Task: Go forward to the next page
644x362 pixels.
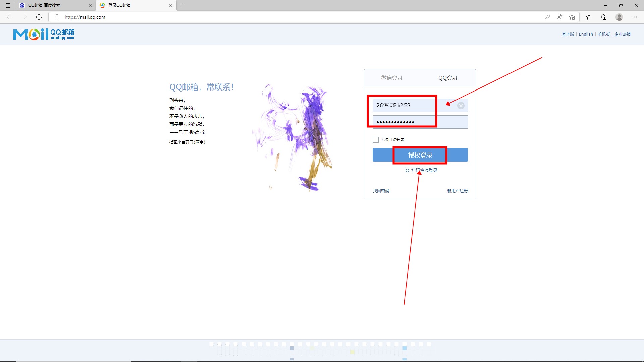Action: pos(24,17)
